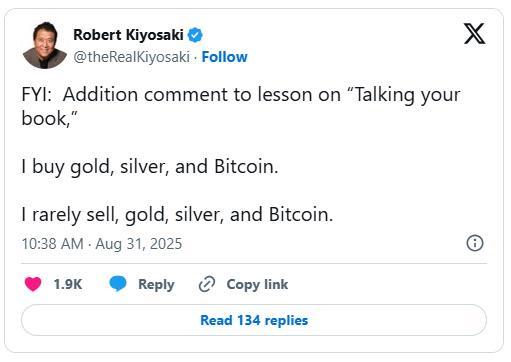Like the tweet with the pink heart icon
This screenshot has width=511, height=362.
[33, 284]
